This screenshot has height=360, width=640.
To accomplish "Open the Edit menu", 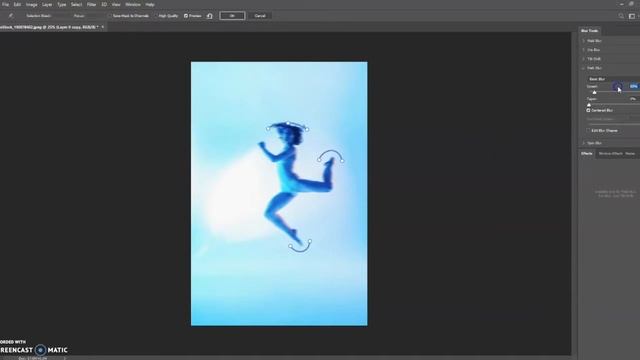I will (17, 4).
